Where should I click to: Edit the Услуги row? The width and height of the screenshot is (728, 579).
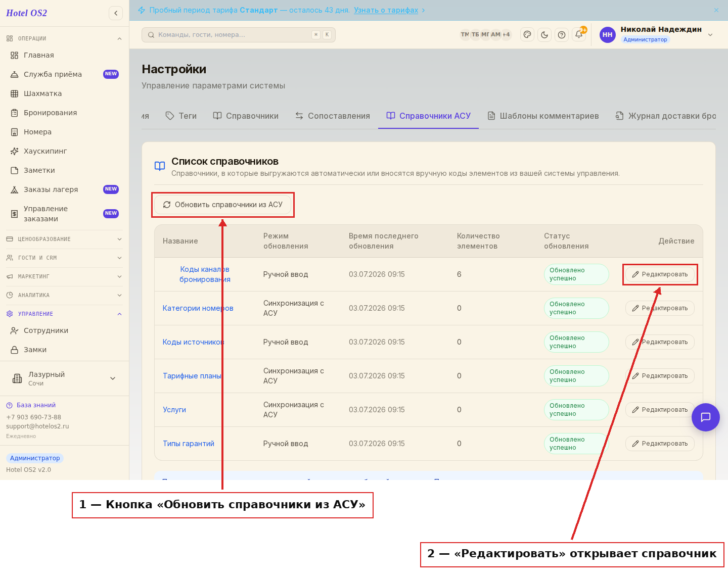point(660,410)
